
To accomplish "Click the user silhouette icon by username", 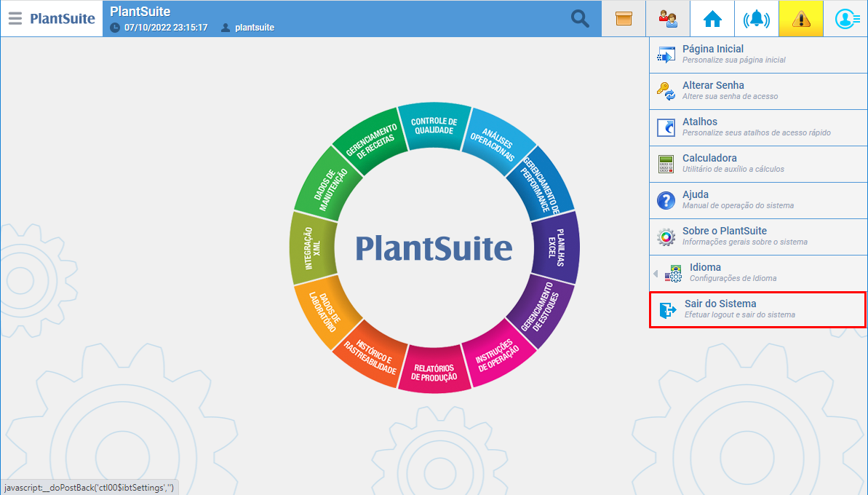I will click(x=226, y=27).
